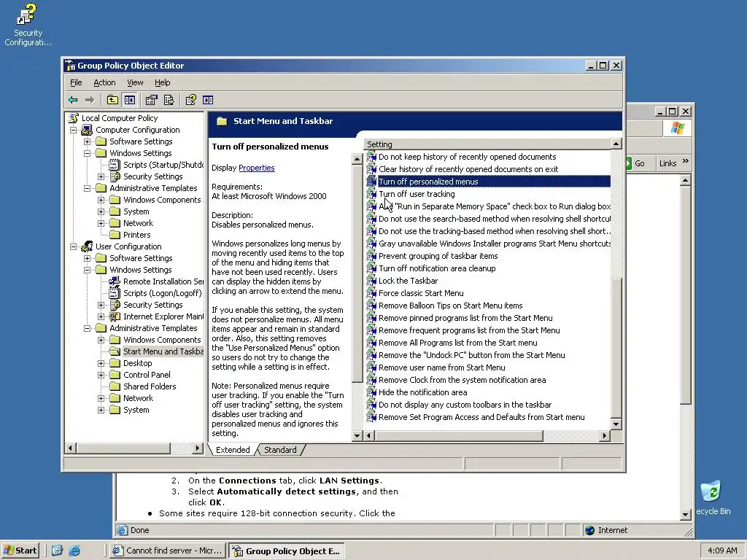Click the clock showing 4:09 AM
Screen dimensions: 747x560
[722, 551]
